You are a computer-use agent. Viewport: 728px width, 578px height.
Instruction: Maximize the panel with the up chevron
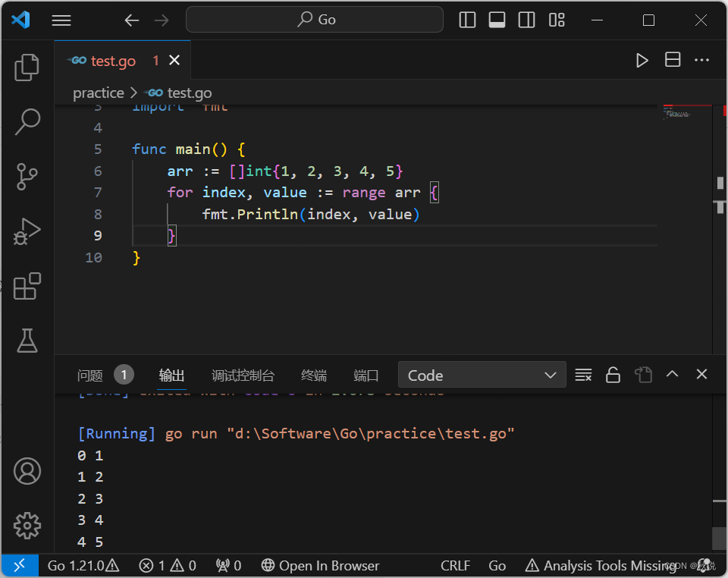pos(673,374)
